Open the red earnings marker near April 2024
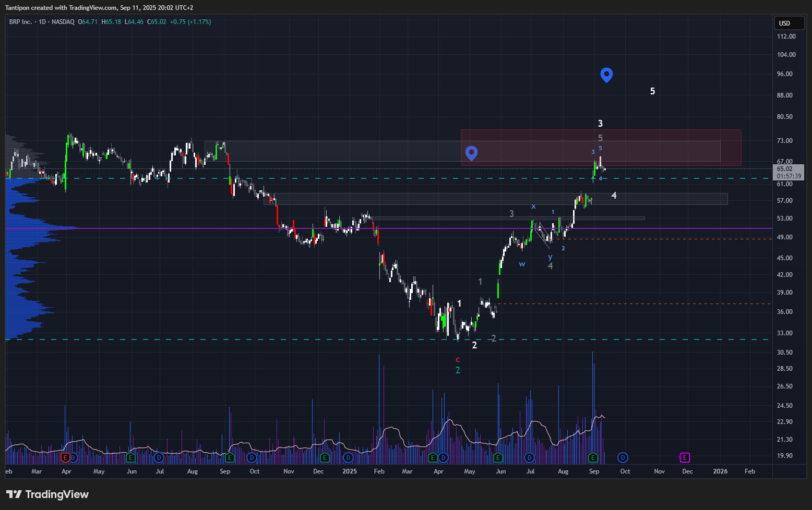Screen dimensions: 812x510 coord(65,457)
